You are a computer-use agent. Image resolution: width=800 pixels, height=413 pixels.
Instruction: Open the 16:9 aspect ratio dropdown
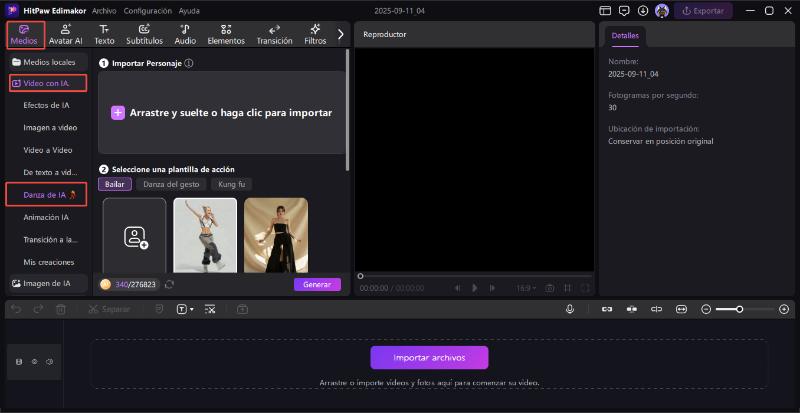click(x=526, y=288)
